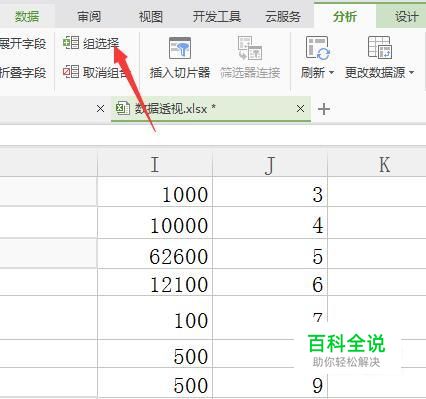This screenshot has width=426, height=399.
Task: Expand the 刷新 dropdown arrow
Action: click(x=331, y=72)
